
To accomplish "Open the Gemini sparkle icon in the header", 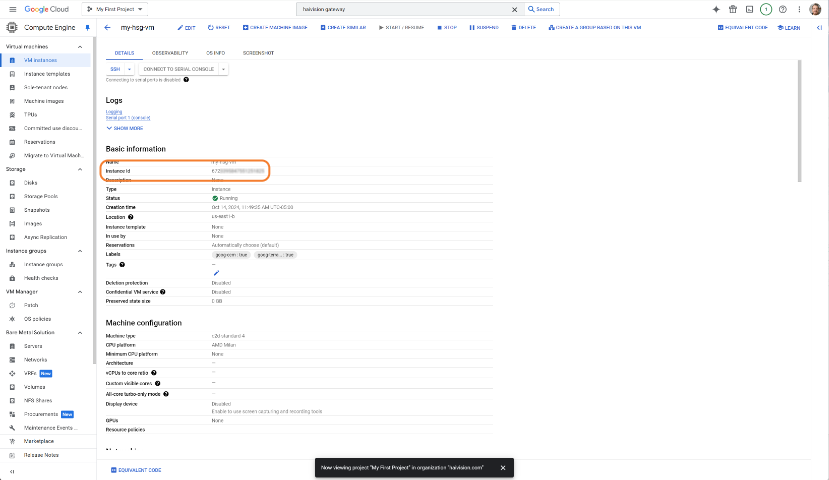I will (x=717, y=9).
